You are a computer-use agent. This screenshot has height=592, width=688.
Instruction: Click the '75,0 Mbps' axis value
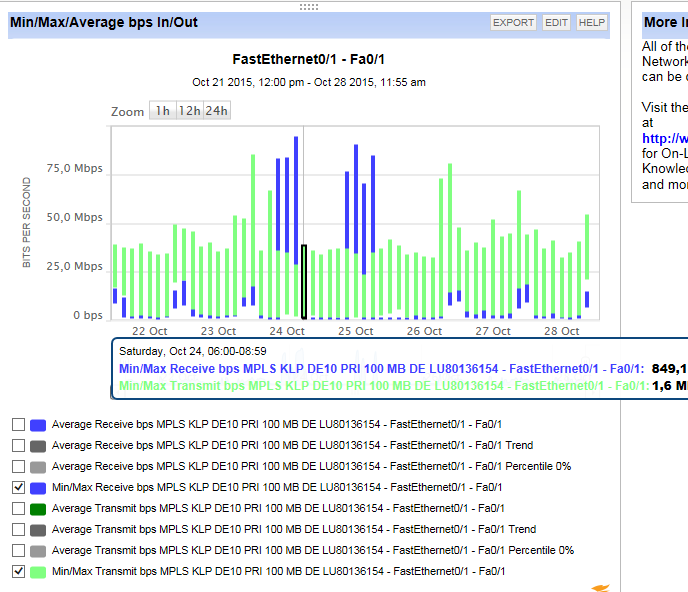75,169
